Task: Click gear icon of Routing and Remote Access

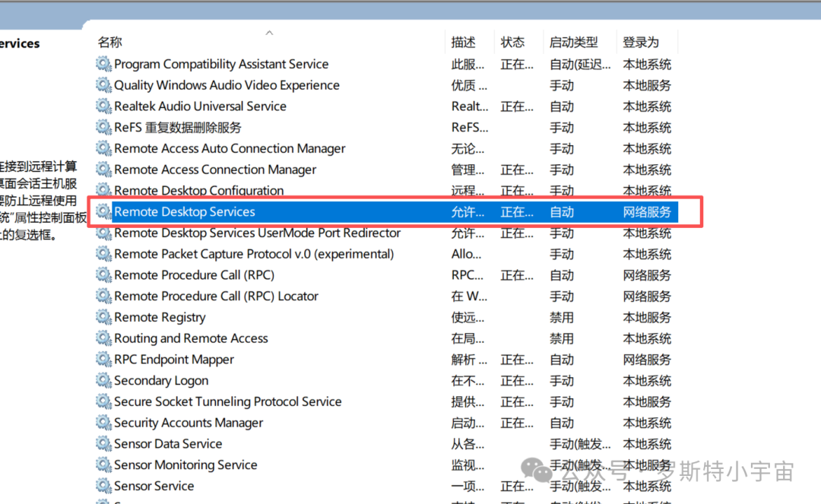Action: tap(103, 338)
